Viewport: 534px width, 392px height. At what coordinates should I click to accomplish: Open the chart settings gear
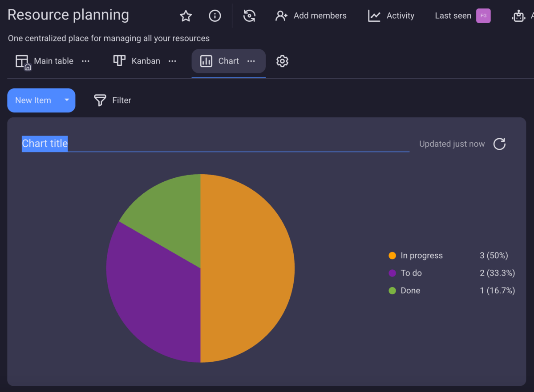click(x=282, y=61)
